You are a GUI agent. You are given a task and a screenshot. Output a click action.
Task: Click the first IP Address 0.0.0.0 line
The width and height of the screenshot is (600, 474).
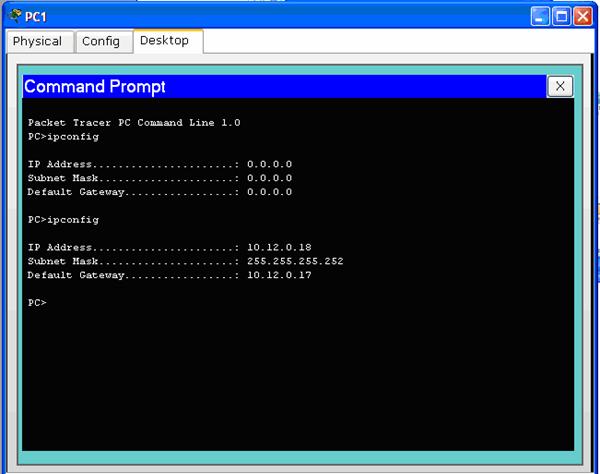coord(160,164)
